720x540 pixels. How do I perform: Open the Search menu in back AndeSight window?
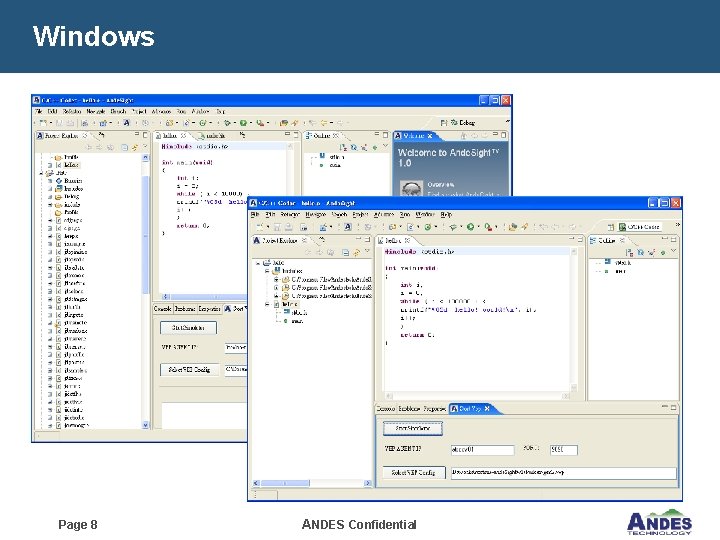pyautogui.click(x=118, y=111)
